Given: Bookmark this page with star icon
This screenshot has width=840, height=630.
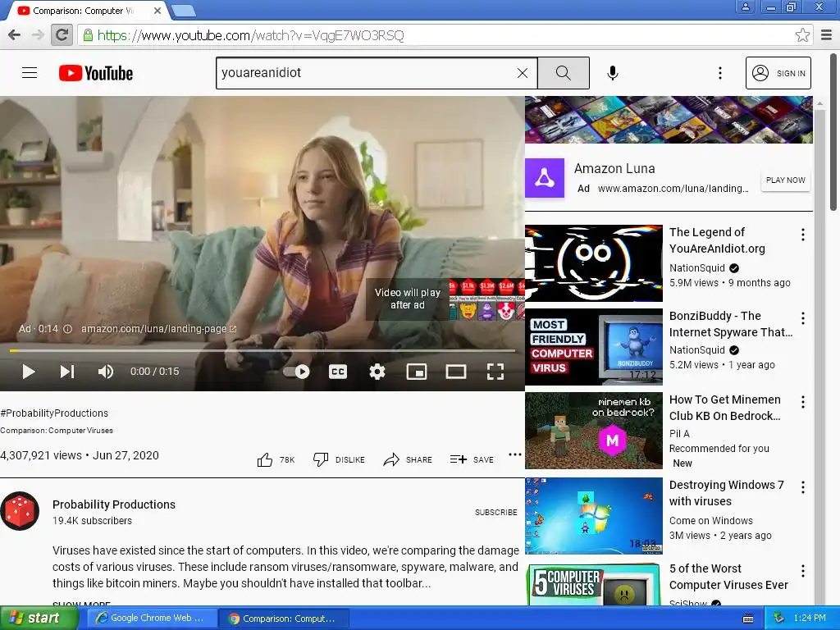Looking at the screenshot, I should click(802, 35).
